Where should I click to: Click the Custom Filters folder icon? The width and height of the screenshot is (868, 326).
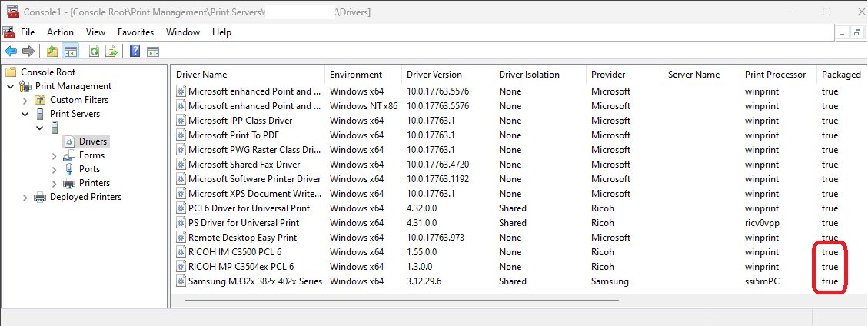40,100
